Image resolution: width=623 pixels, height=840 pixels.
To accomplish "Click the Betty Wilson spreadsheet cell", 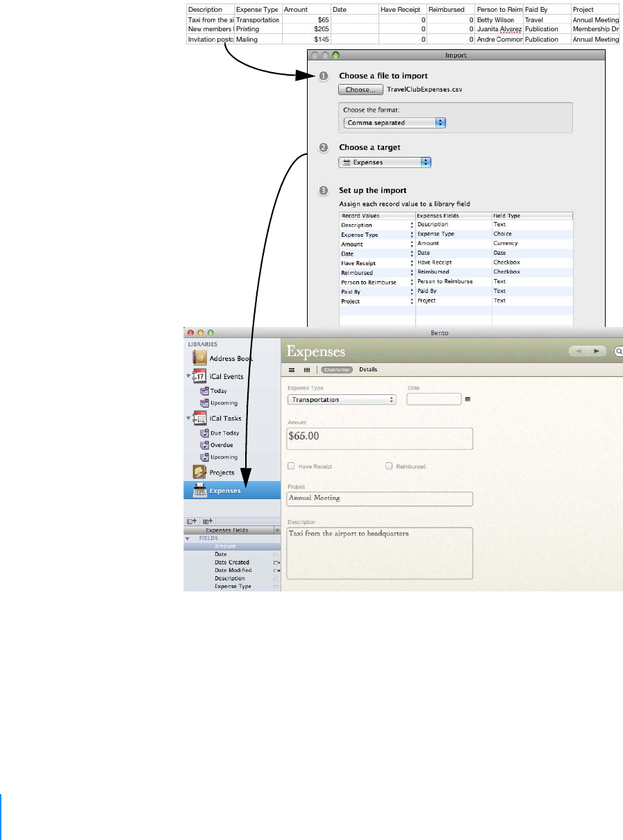I will point(499,20).
